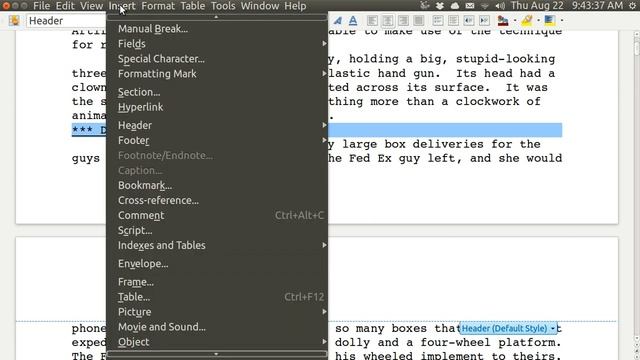
Task: Open the Window menu
Action: pos(260,6)
